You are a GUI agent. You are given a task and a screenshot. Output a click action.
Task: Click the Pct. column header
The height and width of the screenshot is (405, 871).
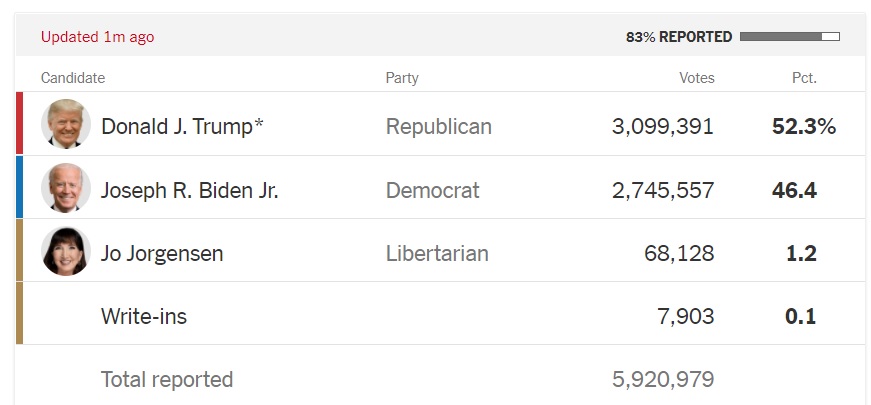coord(803,78)
